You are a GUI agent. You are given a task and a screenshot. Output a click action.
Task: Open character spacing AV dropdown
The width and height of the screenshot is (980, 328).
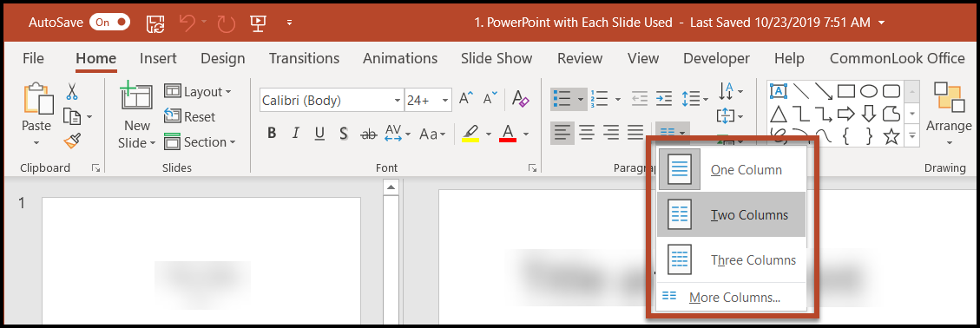click(397, 133)
